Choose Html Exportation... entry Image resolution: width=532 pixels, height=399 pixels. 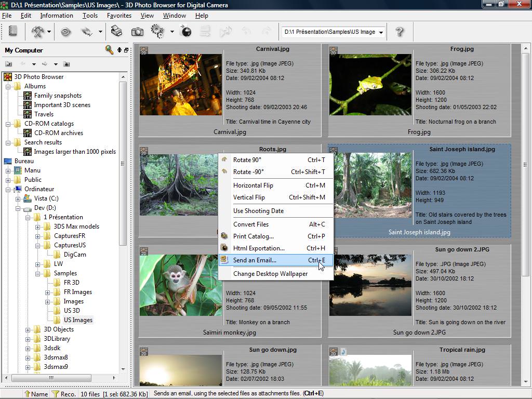(x=275, y=248)
